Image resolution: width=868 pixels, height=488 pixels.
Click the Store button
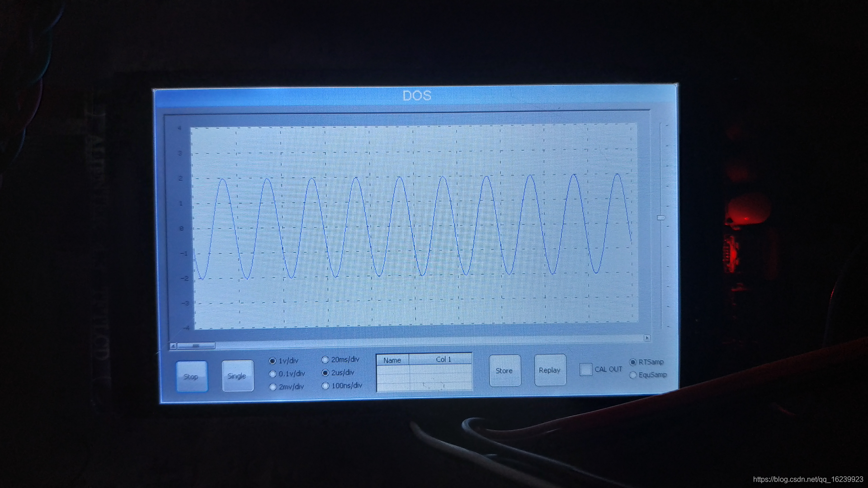pos(505,371)
